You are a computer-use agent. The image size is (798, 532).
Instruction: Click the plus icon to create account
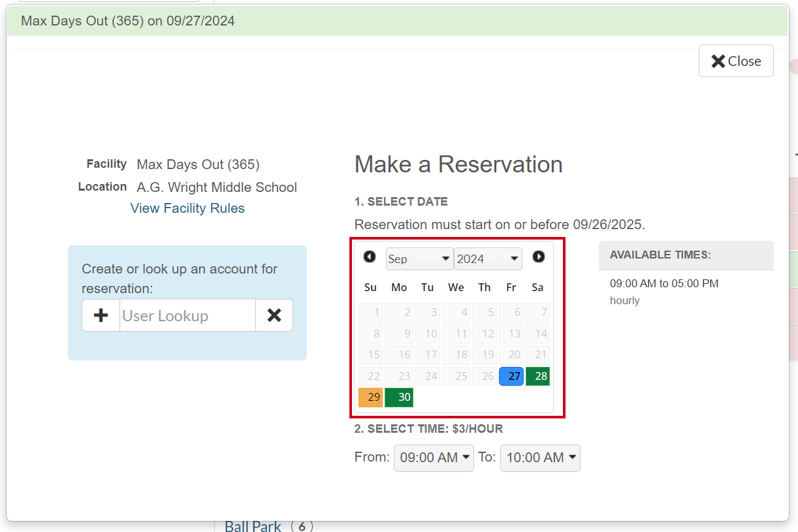[x=101, y=315]
